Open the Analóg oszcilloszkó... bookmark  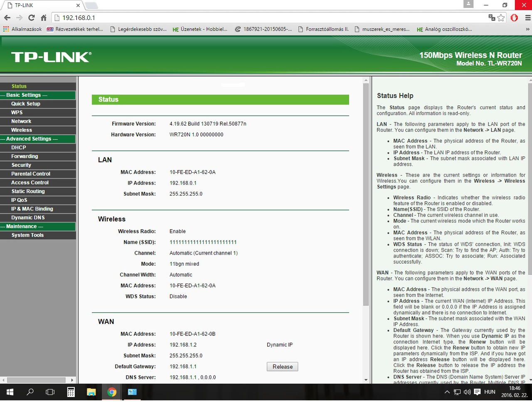444,29
